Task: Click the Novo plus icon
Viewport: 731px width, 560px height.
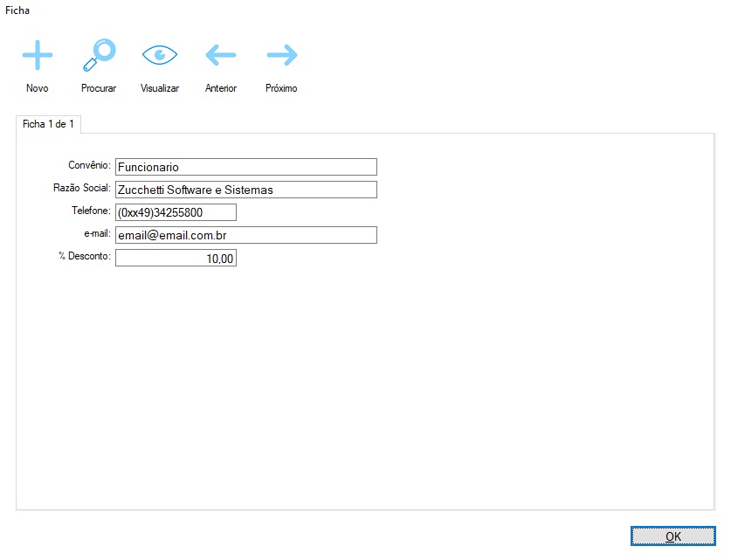Action: (38, 56)
